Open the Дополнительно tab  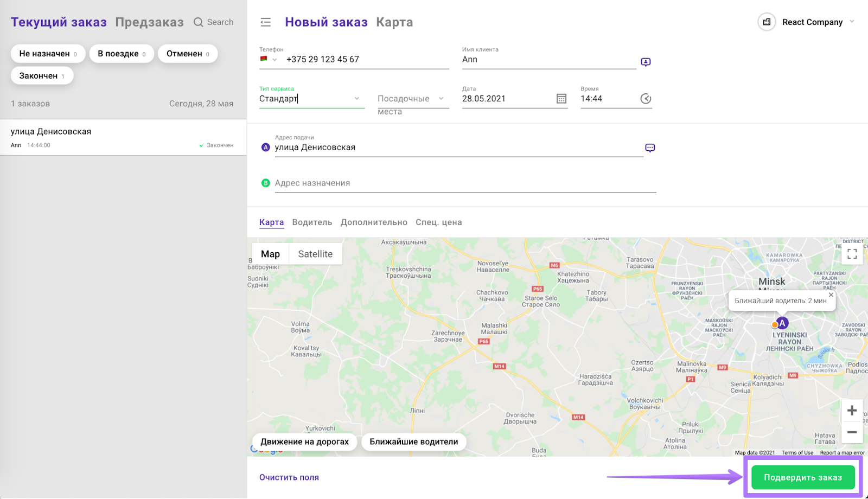tap(374, 222)
